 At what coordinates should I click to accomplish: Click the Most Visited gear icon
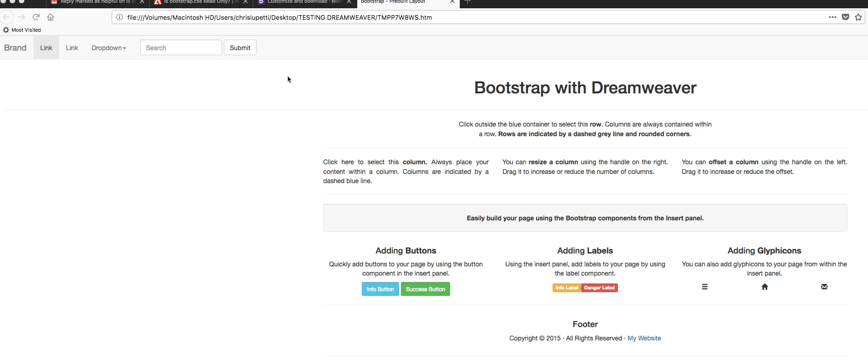(x=6, y=30)
